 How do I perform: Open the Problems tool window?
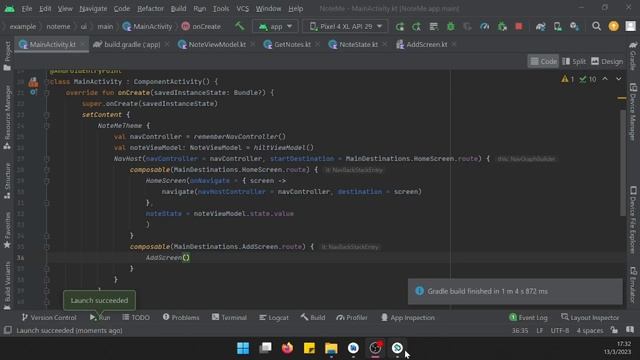pos(181,318)
